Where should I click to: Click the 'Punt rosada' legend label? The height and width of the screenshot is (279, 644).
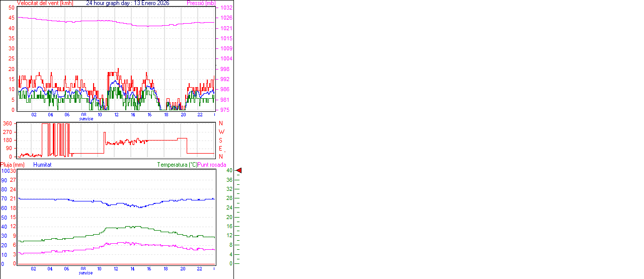click(x=212, y=165)
